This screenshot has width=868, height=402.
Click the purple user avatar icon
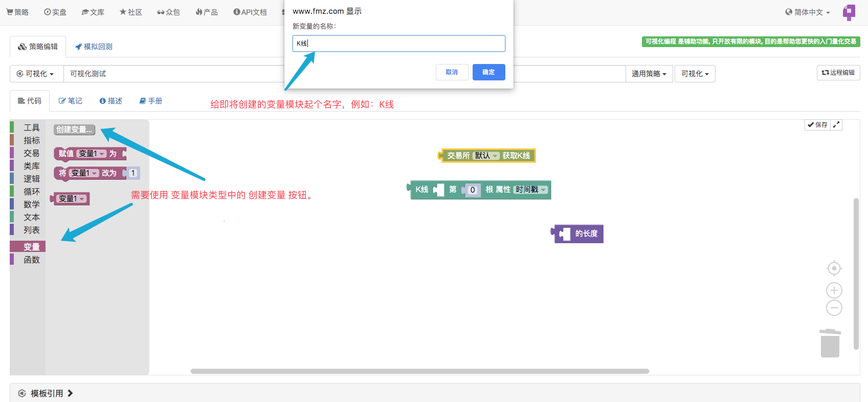click(x=849, y=12)
